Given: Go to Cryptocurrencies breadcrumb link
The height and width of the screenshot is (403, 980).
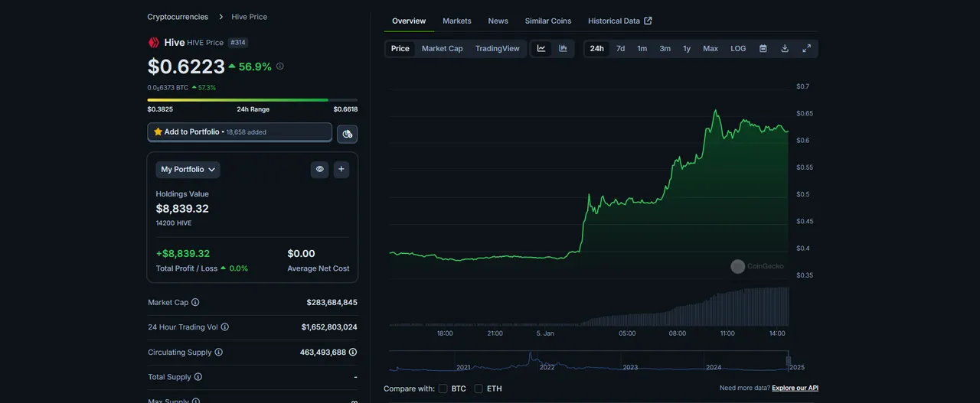Looking at the screenshot, I should (x=178, y=17).
